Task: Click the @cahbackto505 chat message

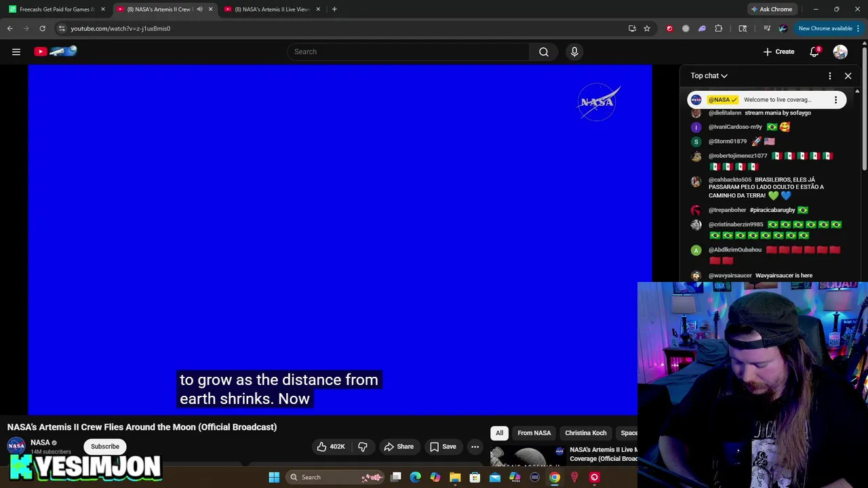Action: point(767,188)
